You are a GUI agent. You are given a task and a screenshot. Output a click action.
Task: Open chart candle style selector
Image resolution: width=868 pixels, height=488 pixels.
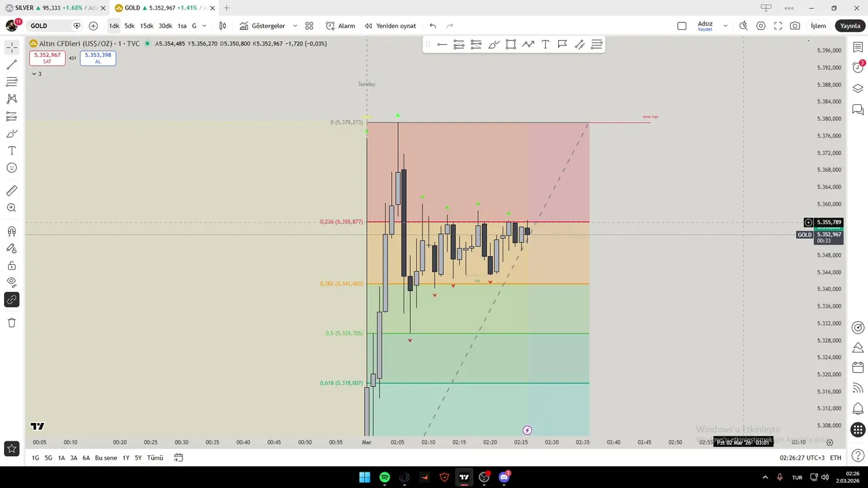click(x=222, y=26)
